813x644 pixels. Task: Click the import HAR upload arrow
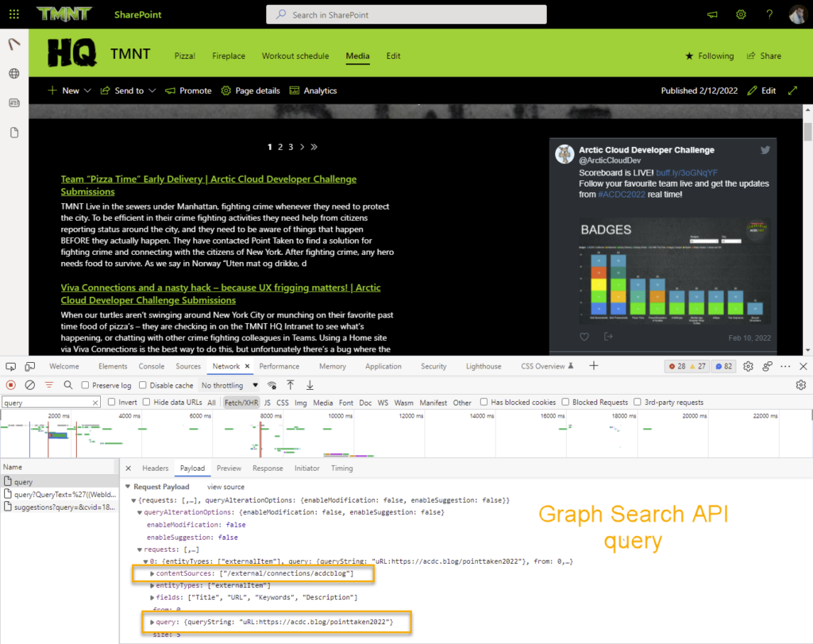[x=291, y=385]
